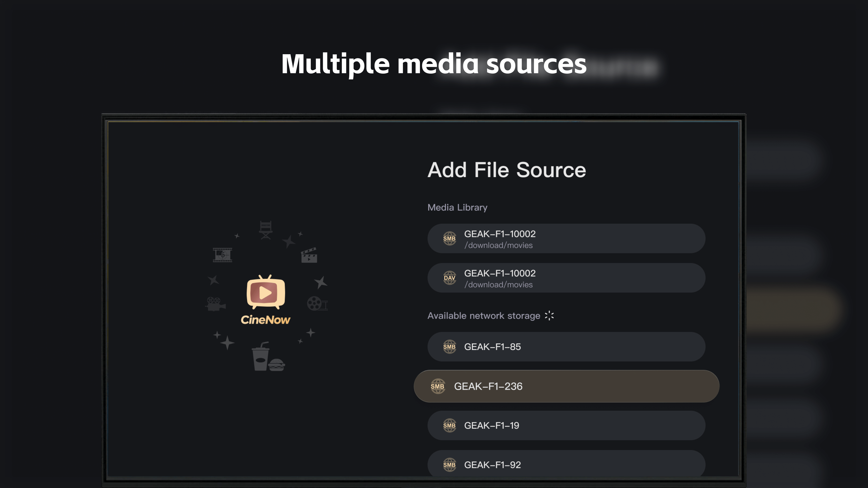Image resolution: width=868 pixels, height=488 pixels.
Task: Open GEAK-F1-85 SMB storage entry
Action: point(566,347)
